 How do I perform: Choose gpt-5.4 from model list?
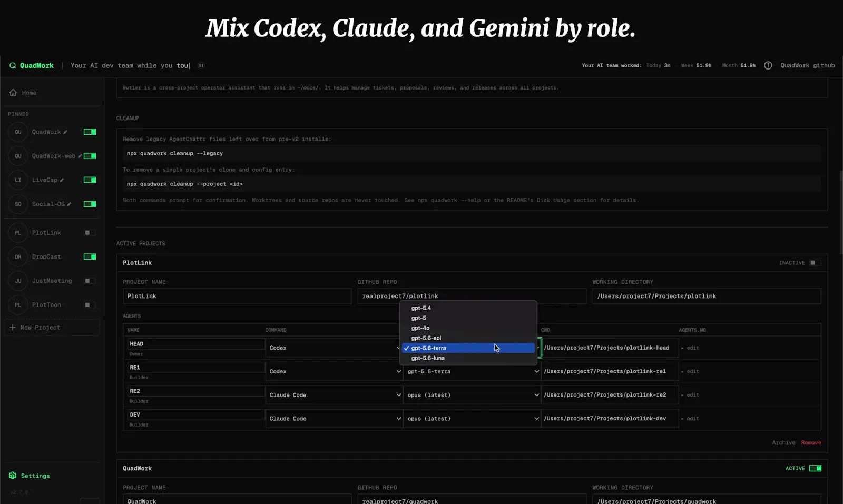[x=468, y=308]
